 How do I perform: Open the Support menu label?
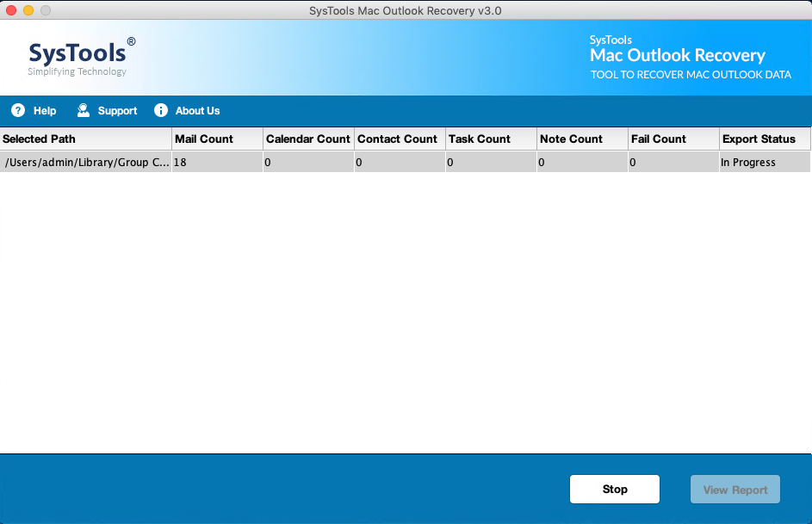point(118,111)
